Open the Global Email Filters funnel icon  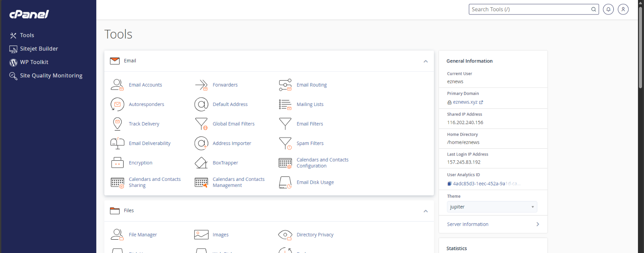click(x=201, y=124)
